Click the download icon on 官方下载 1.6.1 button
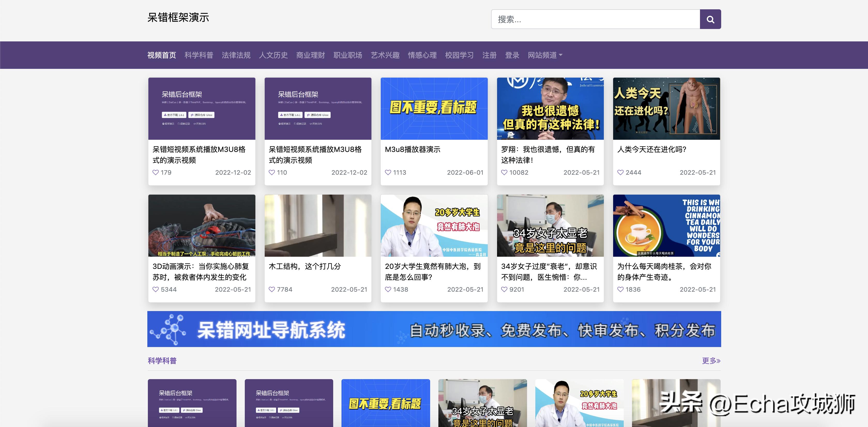The height and width of the screenshot is (427, 868). click(165, 115)
